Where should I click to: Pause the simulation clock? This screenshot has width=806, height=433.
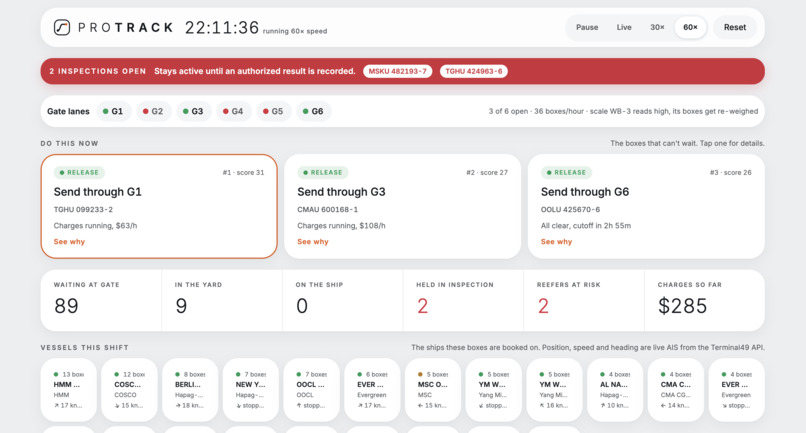pyautogui.click(x=587, y=27)
